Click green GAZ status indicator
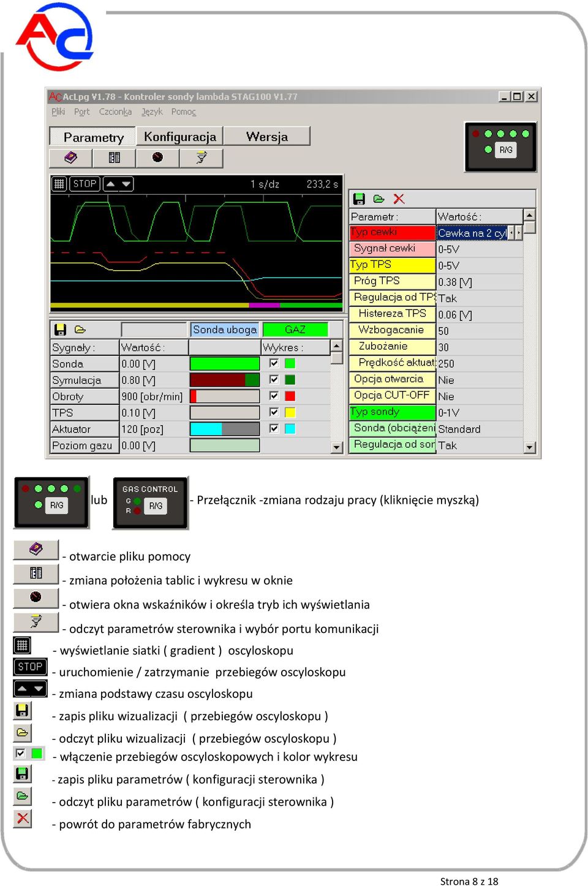The width and height of the screenshot is (588, 886). pyautogui.click(x=295, y=330)
